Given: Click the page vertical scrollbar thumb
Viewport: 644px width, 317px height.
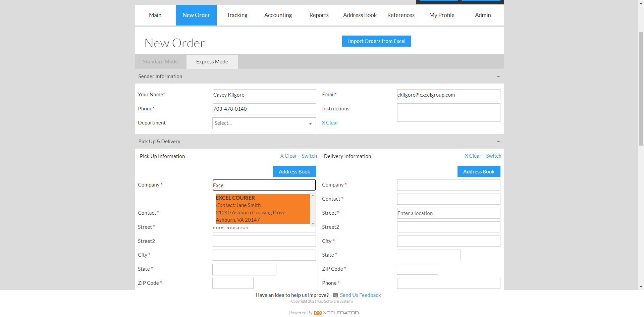Looking at the screenshot, I should pyautogui.click(x=641, y=89).
